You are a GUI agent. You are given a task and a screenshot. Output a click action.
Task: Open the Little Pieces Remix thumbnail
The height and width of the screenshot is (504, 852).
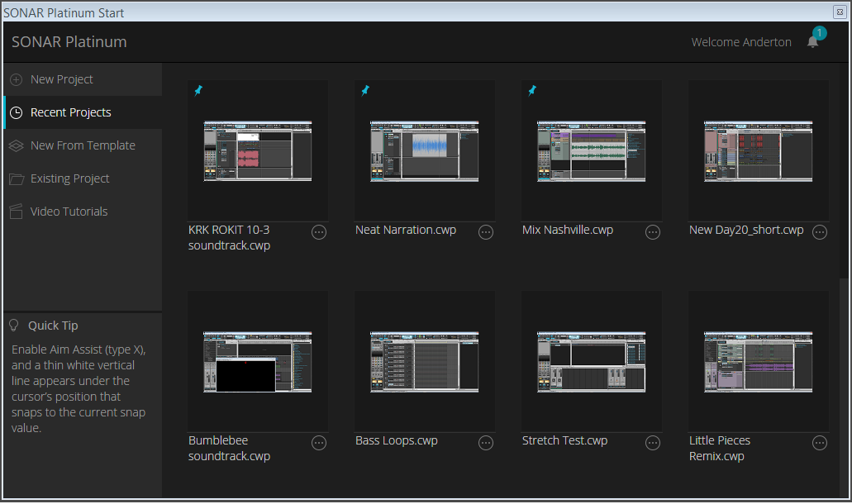[758, 362]
